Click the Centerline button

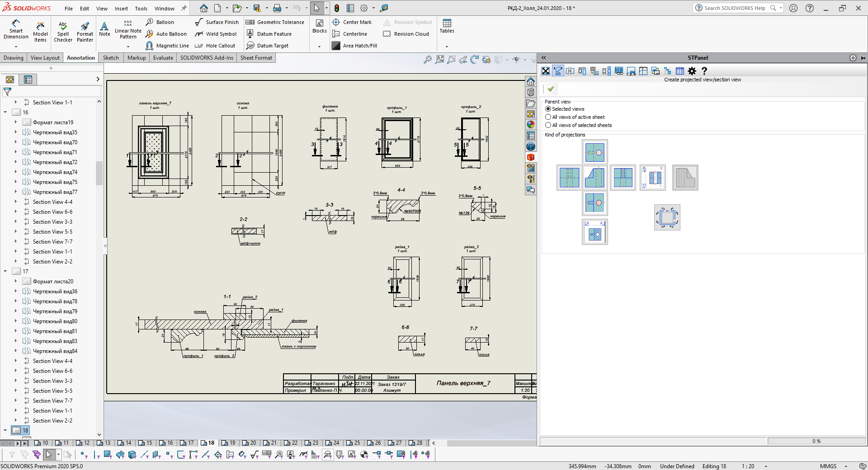click(349, 34)
